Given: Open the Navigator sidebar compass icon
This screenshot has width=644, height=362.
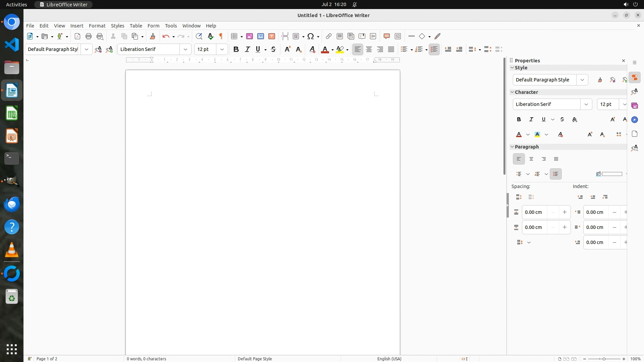Looking at the screenshot, I should tap(635, 120).
